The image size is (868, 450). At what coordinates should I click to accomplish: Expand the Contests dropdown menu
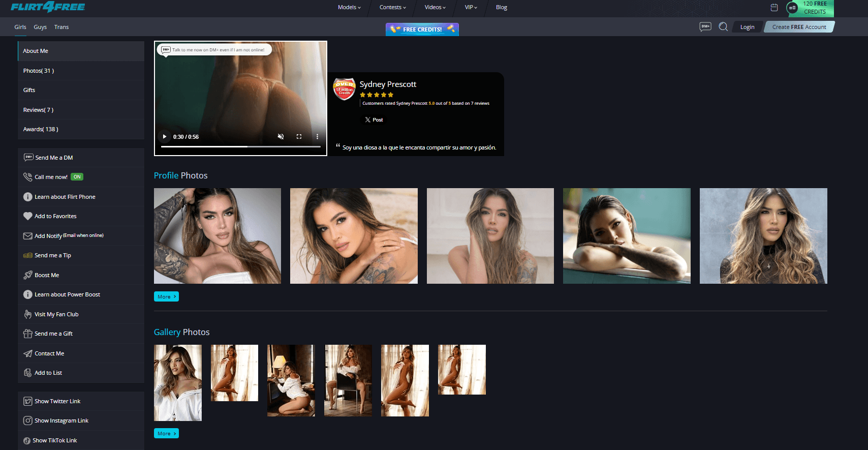[x=393, y=7]
